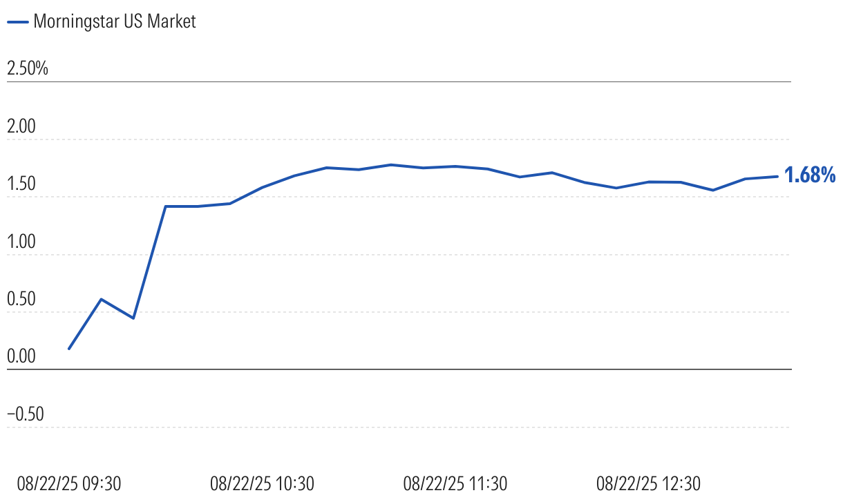The width and height of the screenshot is (843, 504).
Task: Click the 1.50 y-axis label
Action: 22,184
